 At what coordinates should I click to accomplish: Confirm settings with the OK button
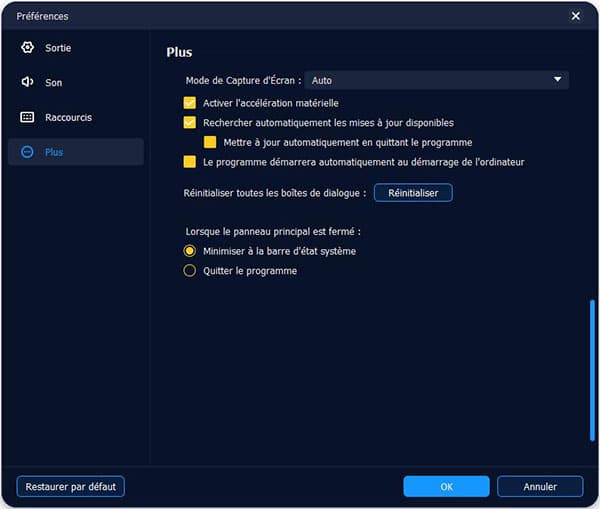click(x=446, y=487)
